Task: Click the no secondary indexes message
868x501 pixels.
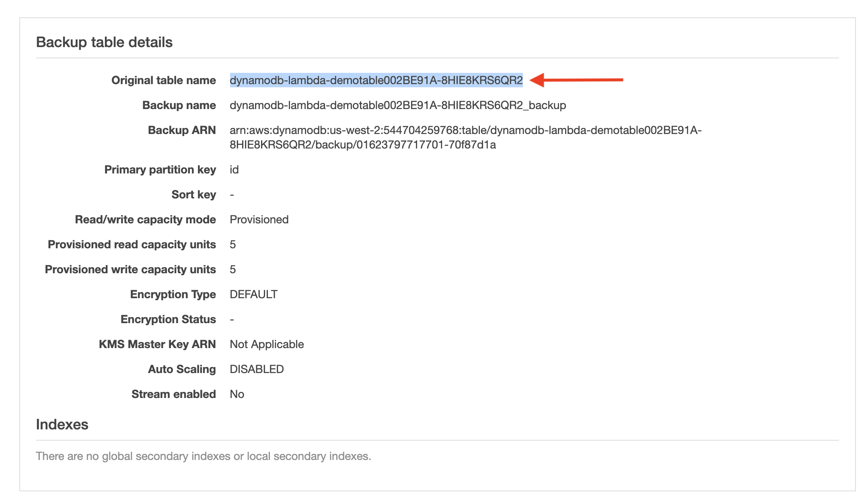Action: [x=204, y=456]
